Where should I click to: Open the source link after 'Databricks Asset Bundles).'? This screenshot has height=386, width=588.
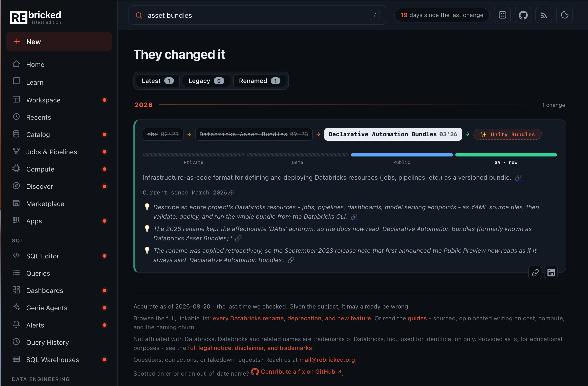coord(238,238)
